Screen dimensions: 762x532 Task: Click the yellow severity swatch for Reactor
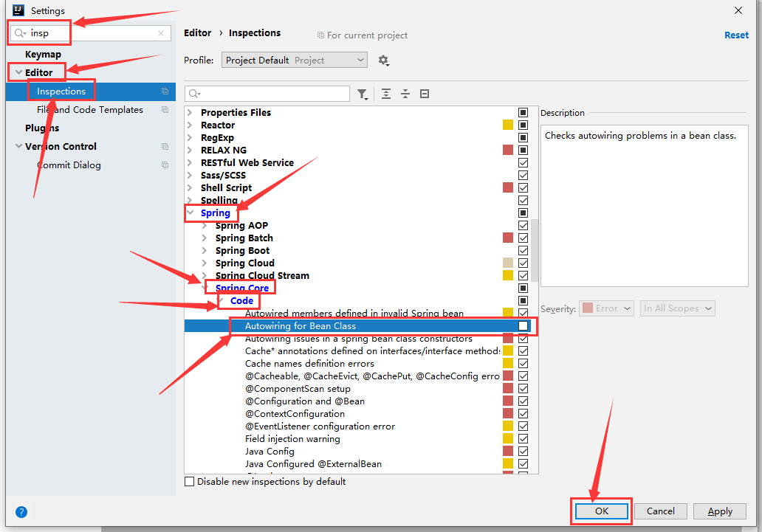pyautogui.click(x=508, y=125)
